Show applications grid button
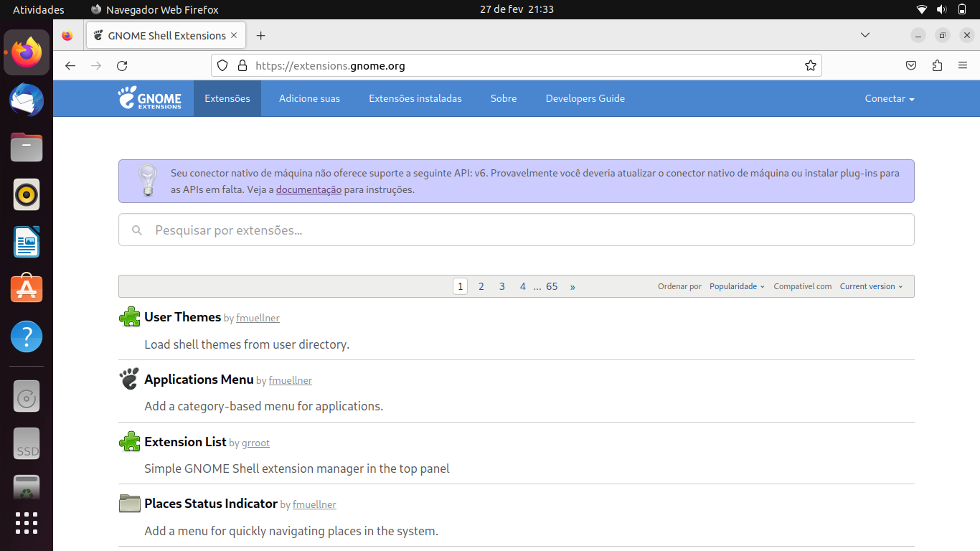Viewport: 980px width, 551px height. coord(27,523)
